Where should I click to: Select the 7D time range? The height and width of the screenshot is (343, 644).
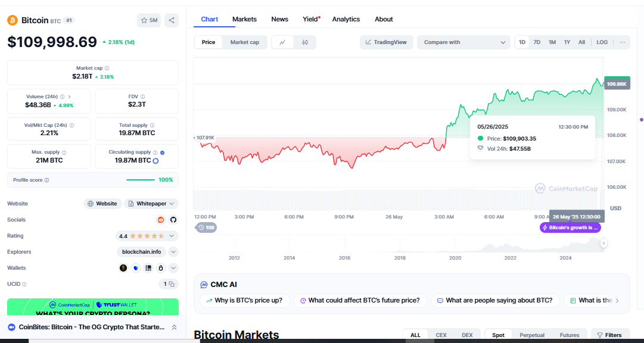537,42
